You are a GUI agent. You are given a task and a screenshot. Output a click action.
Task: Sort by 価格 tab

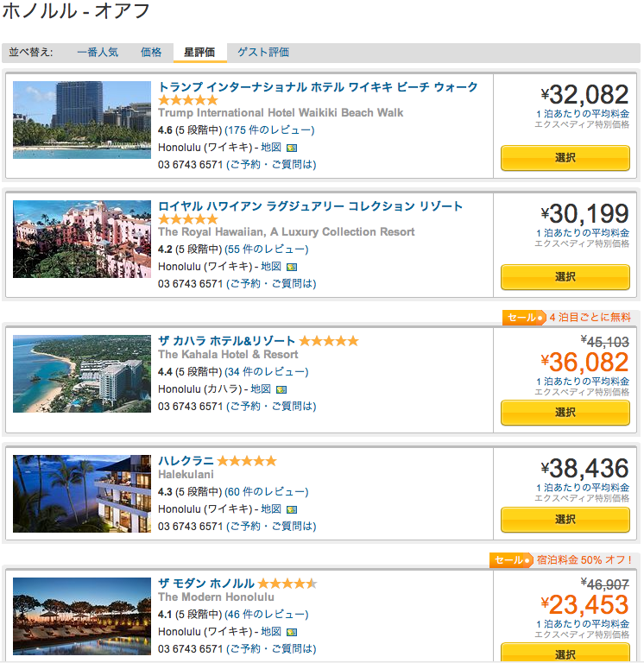pyautogui.click(x=151, y=53)
